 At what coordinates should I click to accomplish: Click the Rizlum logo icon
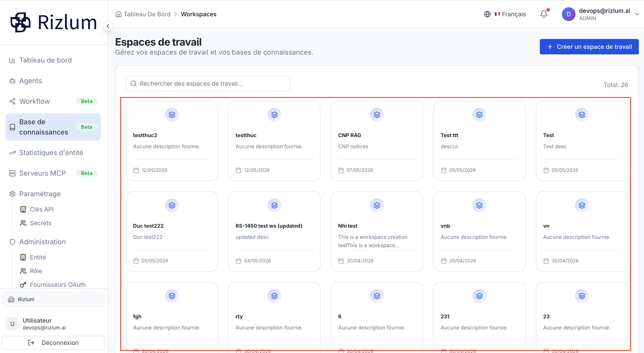(x=21, y=22)
